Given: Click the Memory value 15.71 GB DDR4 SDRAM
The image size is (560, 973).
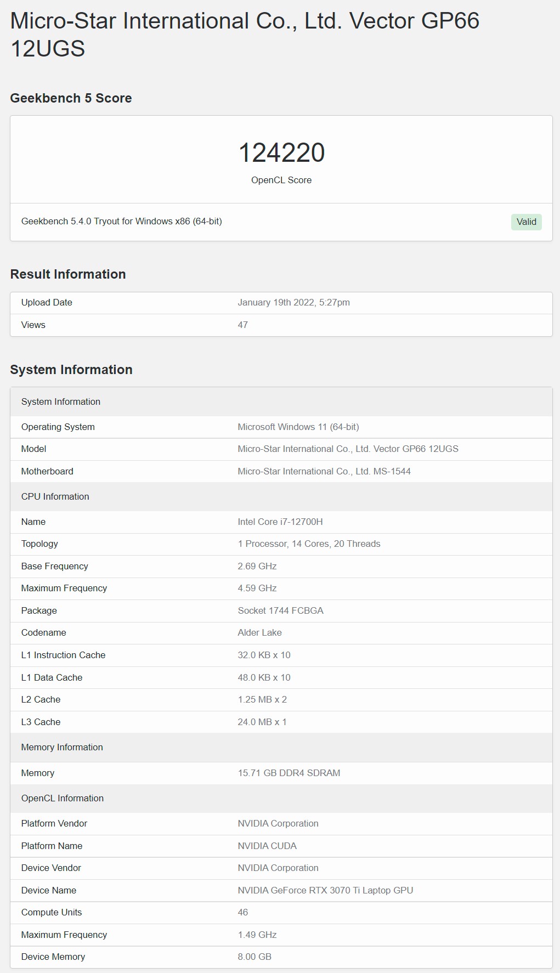Looking at the screenshot, I should pyautogui.click(x=289, y=773).
